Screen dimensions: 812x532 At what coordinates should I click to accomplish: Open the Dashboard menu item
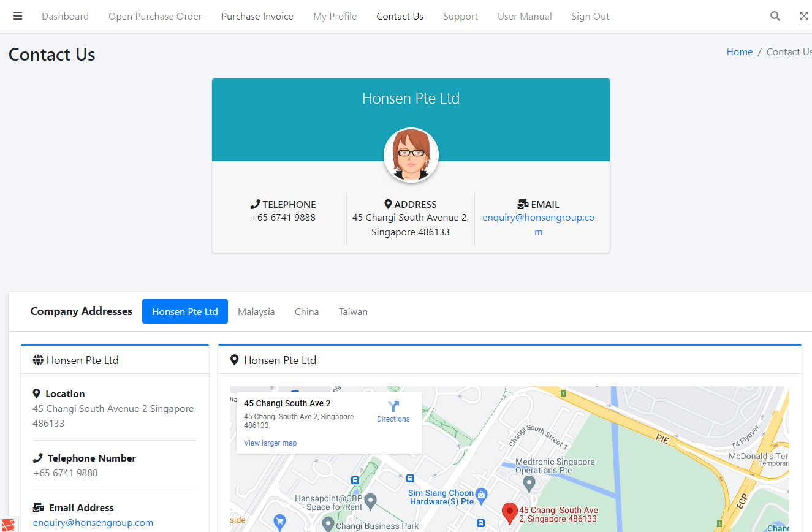click(65, 17)
